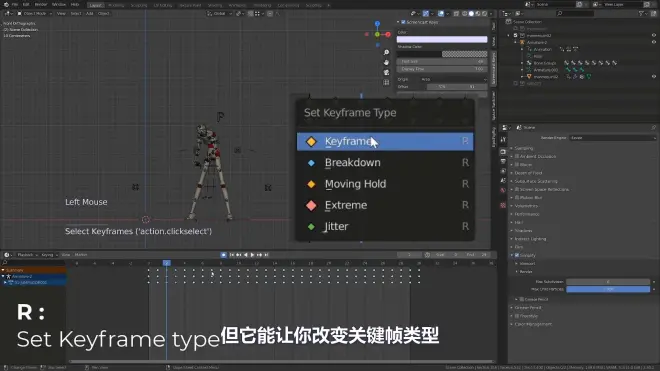Viewport: 660px width, 371px height.
Task: Open the World properties tab icon
Action: coord(503,190)
